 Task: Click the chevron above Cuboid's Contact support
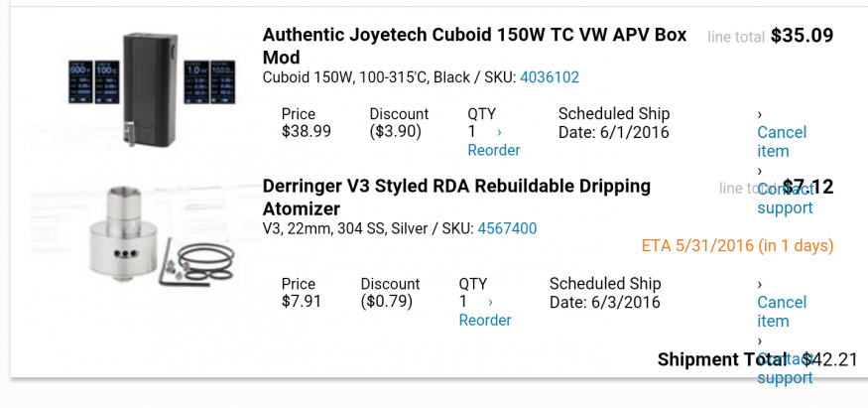tap(761, 171)
